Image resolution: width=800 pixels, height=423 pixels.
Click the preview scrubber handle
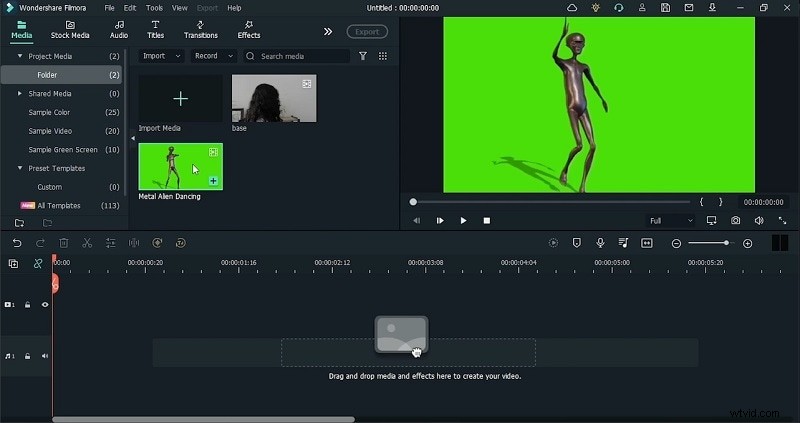coord(413,202)
